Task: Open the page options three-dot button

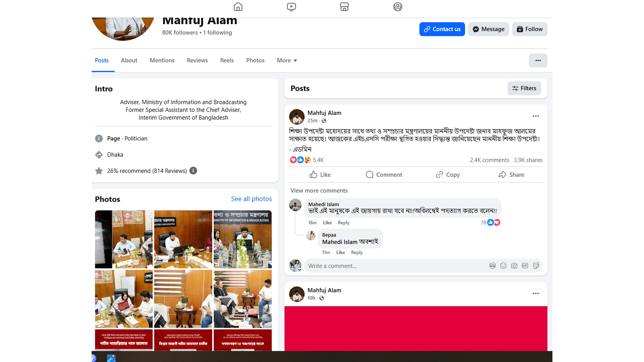Action: coord(538,60)
